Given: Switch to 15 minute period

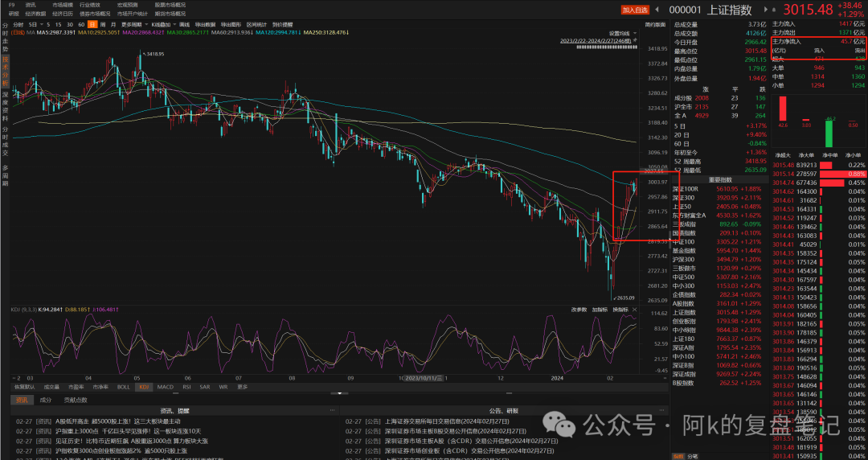Looking at the screenshot, I should tap(59, 24).
